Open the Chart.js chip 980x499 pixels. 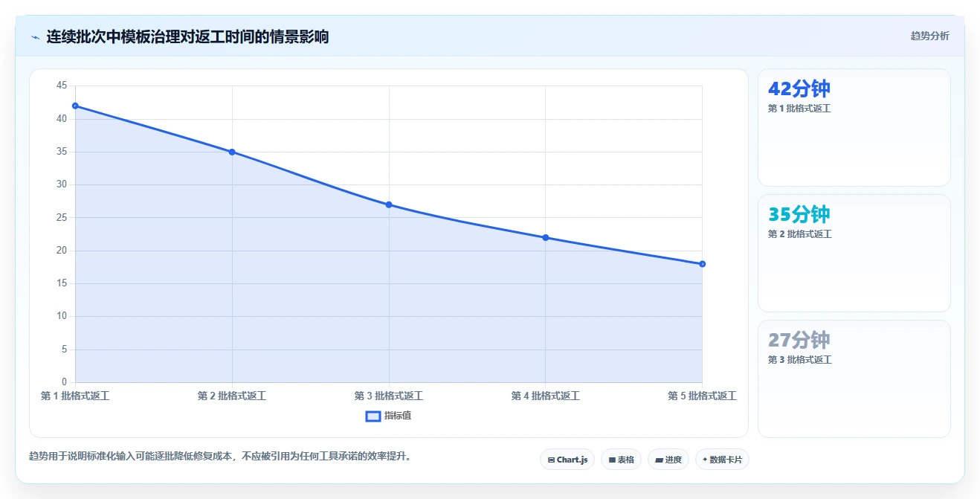[567, 460]
